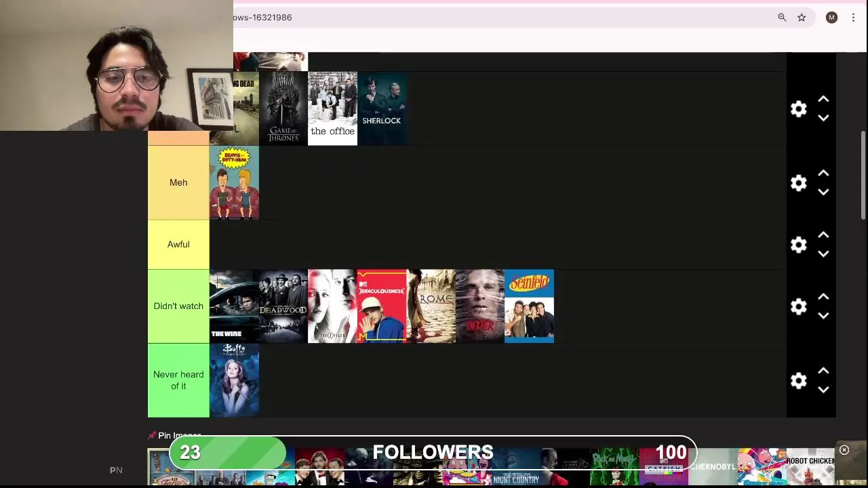
Task: Select the Seinfeld poster
Action: [529, 306]
